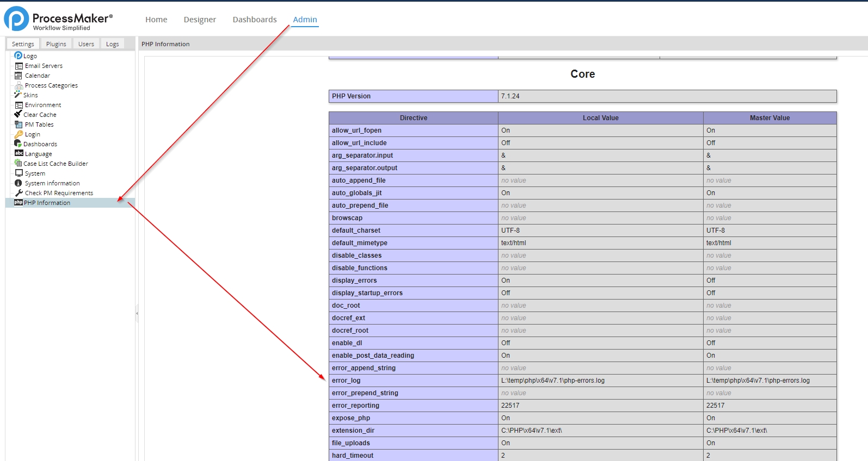Click the error_reporting directive
The height and width of the screenshot is (461, 868).
(355, 406)
